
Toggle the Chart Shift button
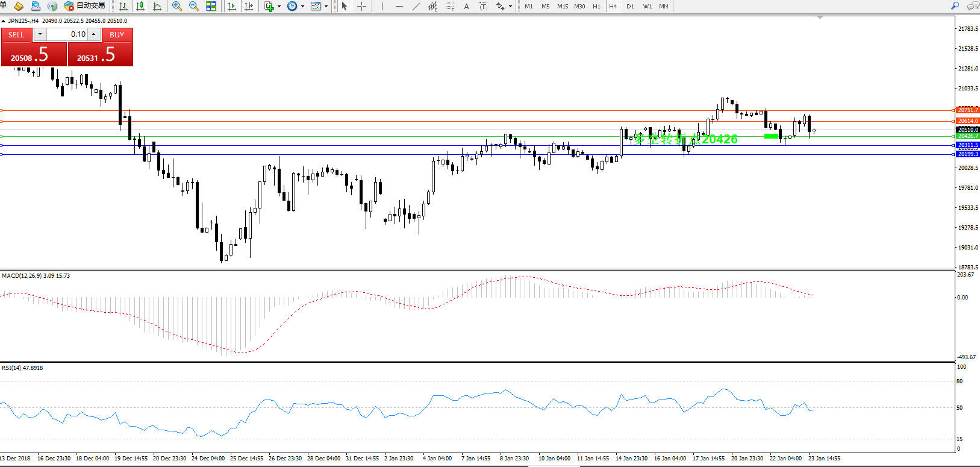(x=249, y=6)
